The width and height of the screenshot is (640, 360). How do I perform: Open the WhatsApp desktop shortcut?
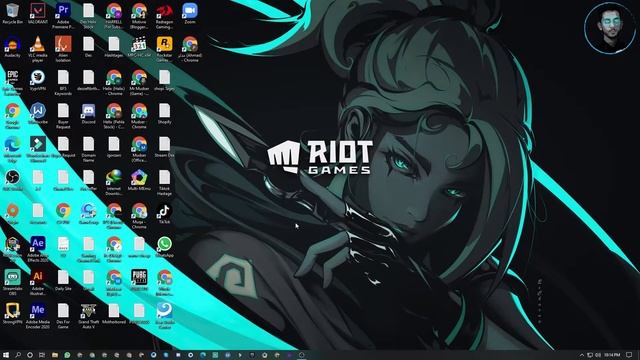click(x=164, y=247)
